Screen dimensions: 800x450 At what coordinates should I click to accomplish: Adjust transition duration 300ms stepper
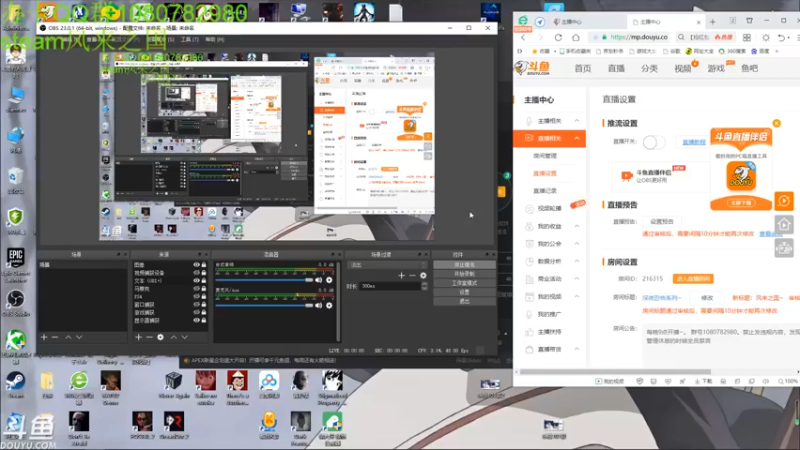click(x=424, y=286)
